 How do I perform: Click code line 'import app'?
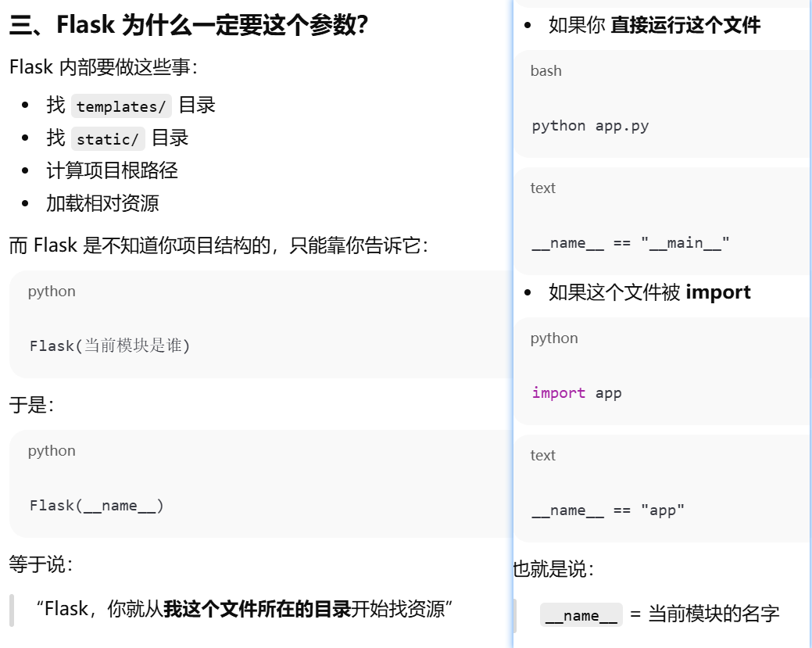(x=577, y=393)
